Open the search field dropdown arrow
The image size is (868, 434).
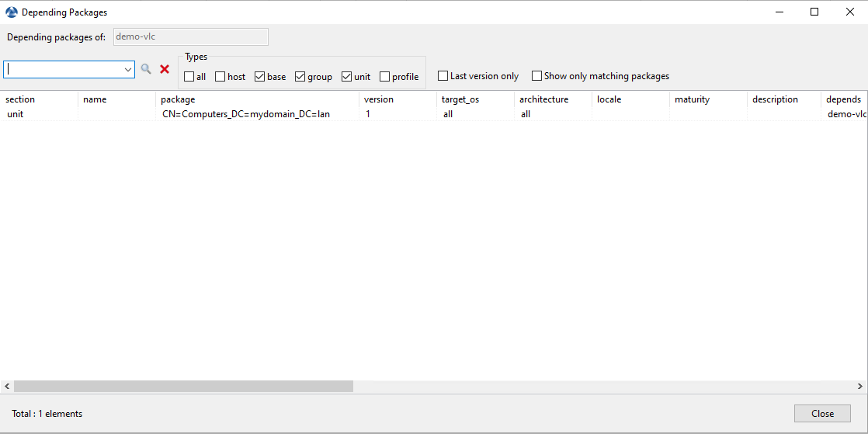(129, 70)
